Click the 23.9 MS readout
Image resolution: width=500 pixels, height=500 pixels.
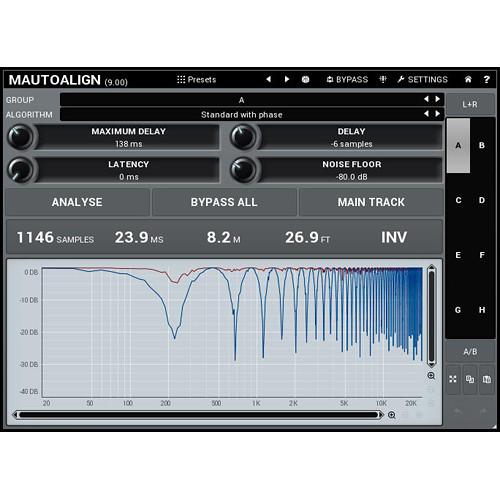click(139, 237)
